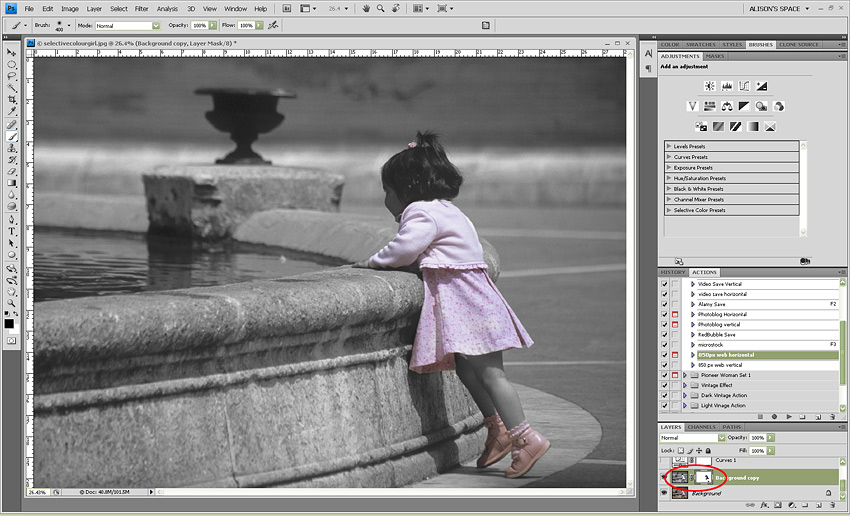Viewport: 850px width, 516px height.
Task: Select the Eyedropper tool
Action: click(x=11, y=112)
